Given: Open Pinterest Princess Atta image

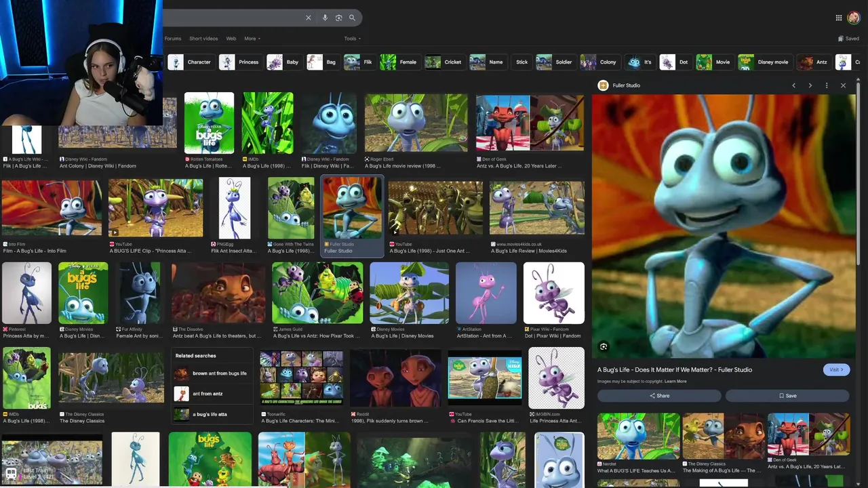Looking at the screenshot, I should coord(26,293).
